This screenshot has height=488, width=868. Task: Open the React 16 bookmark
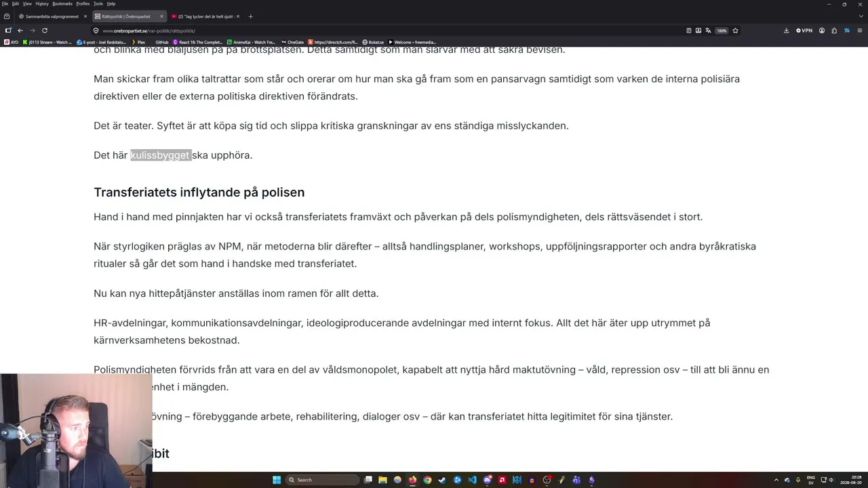pyautogui.click(x=198, y=42)
